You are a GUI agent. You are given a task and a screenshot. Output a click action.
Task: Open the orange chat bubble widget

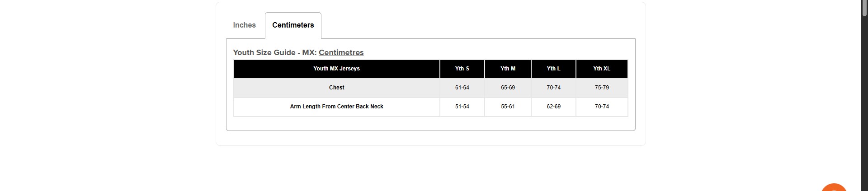coord(834,187)
